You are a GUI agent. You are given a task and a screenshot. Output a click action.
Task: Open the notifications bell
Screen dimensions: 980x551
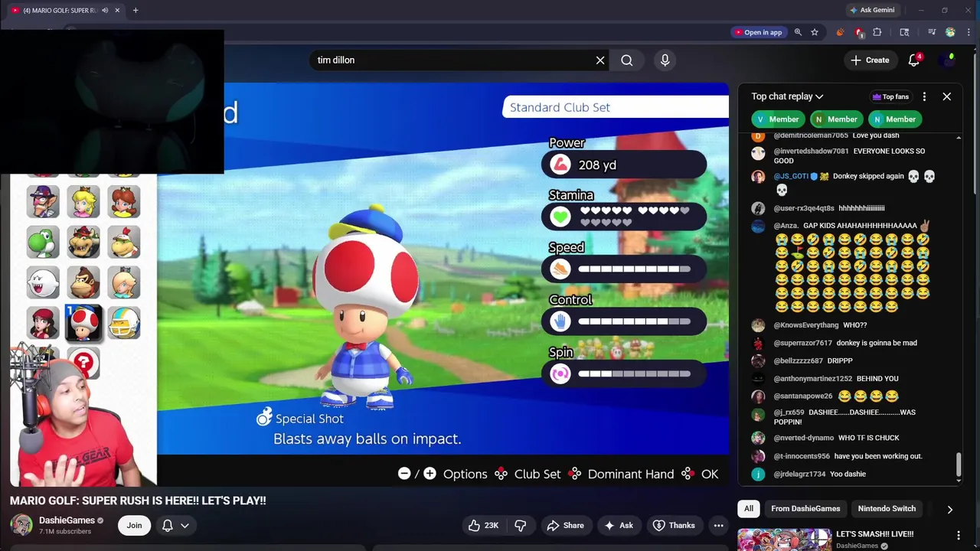coord(914,60)
